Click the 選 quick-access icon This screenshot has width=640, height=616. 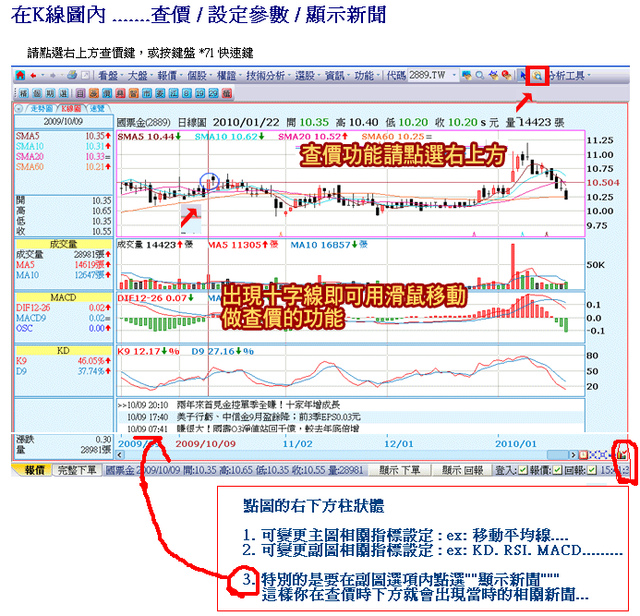coord(64,93)
